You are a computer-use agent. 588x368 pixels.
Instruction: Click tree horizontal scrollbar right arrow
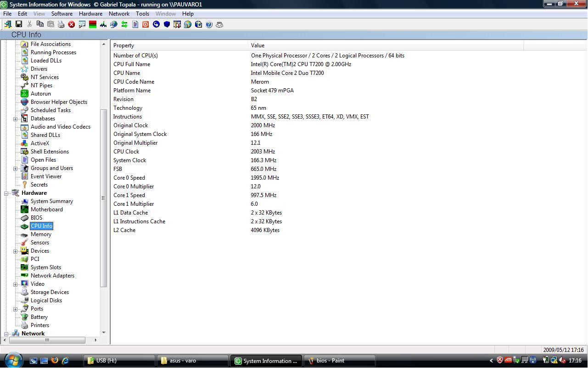pos(95,340)
